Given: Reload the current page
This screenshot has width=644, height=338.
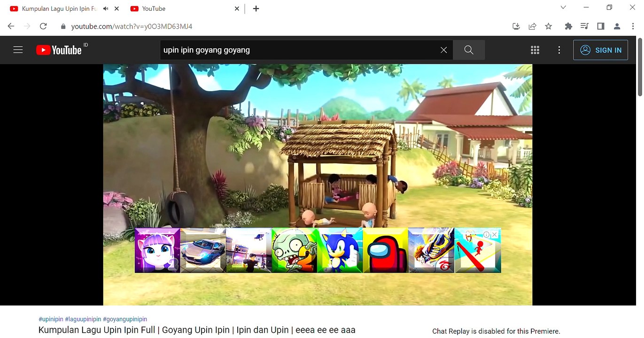Looking at the screenshot, I should (x=43, y=26).
